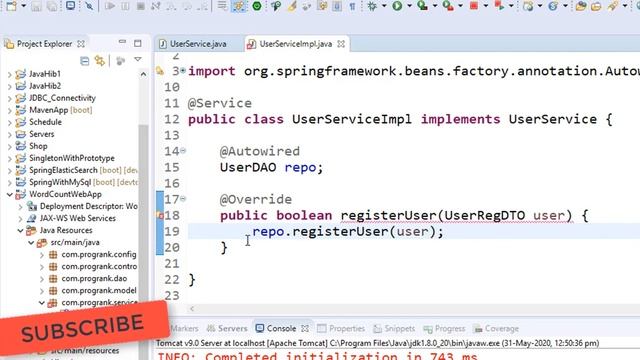This screenshot has height=360, width=640.
Task: Click the Terminate debug icon
Action: 140,6
